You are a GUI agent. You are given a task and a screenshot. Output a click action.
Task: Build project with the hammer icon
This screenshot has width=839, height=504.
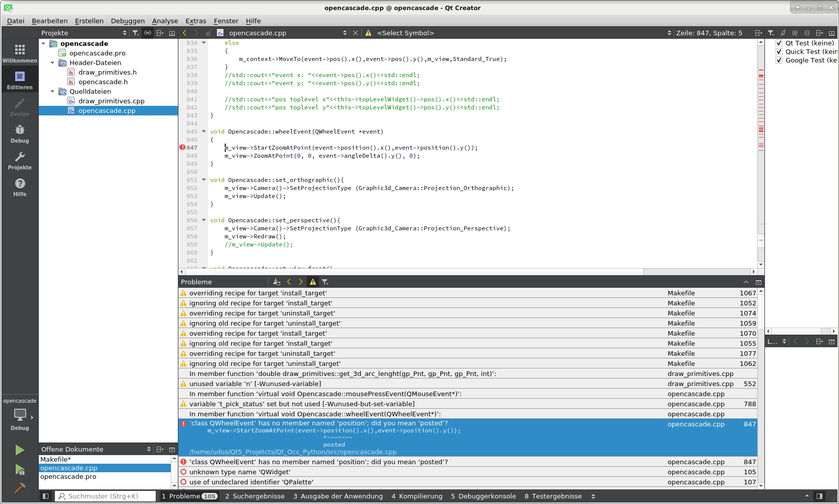click(20, 488)
